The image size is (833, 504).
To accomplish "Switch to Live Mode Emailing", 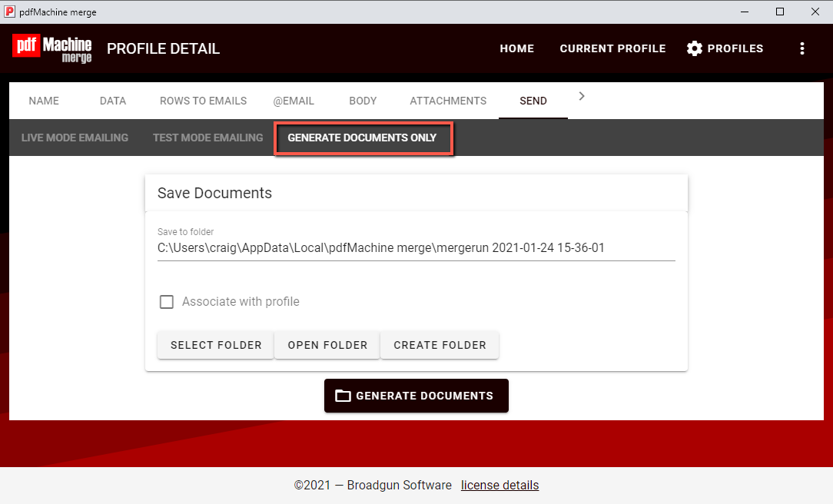I will [75, 138].
